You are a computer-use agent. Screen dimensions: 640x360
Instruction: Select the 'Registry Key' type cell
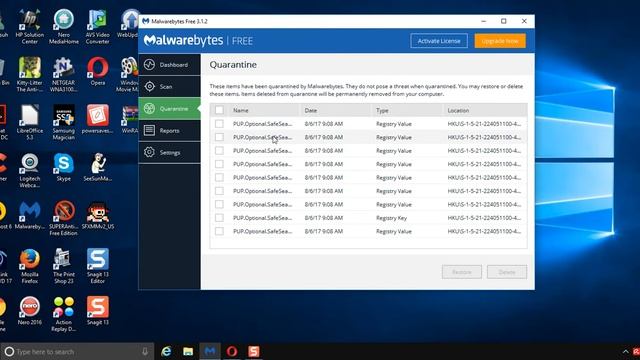click(391, 218)
